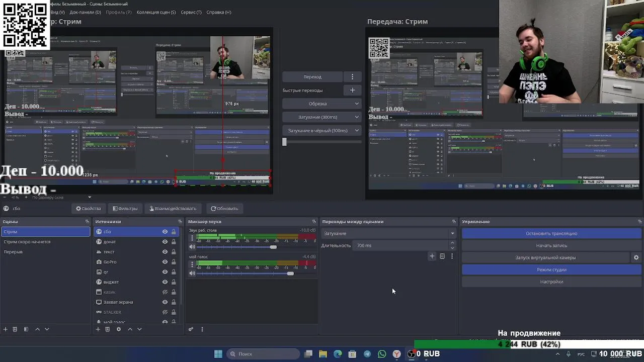Open scene filters icon in Сцены toolbar
The image size is (644, 362).
26,329
